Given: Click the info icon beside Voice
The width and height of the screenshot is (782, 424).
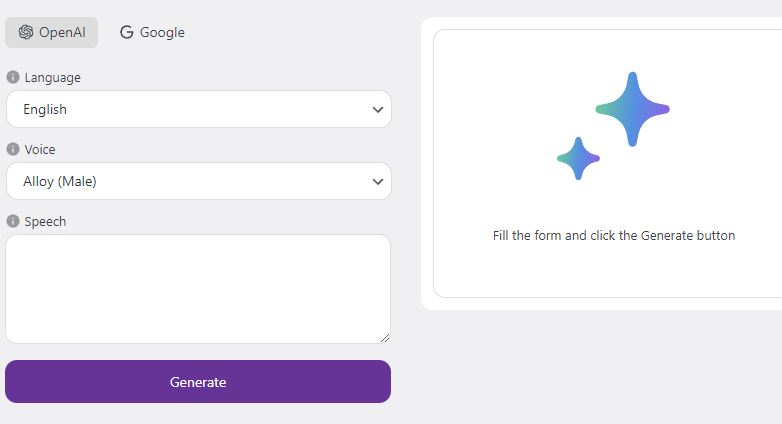Looking at the screenshot, I should [13, 149].
